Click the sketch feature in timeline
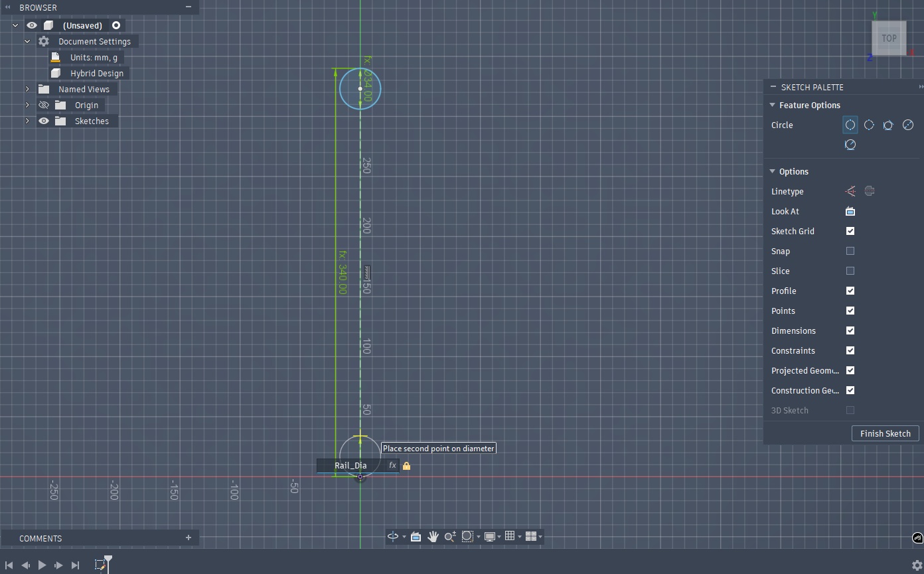This screenshot has height=574, width=924. click(x=100, y=565)
